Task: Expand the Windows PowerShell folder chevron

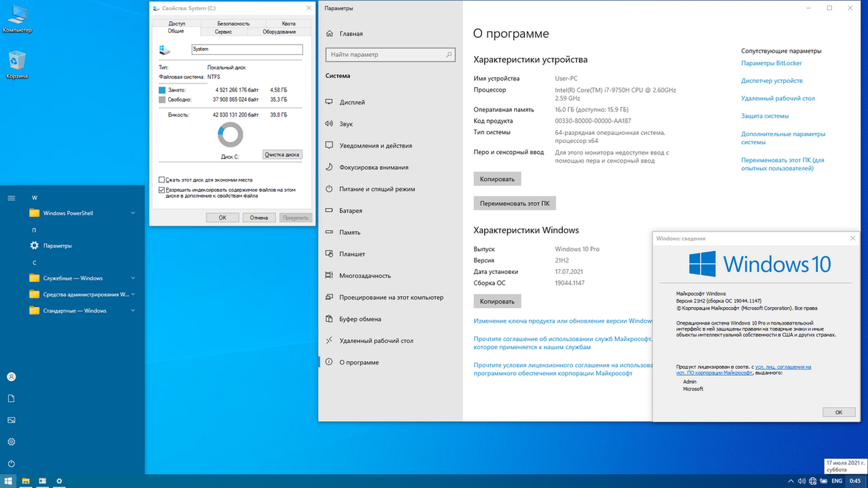Action: tap(133, 213)
